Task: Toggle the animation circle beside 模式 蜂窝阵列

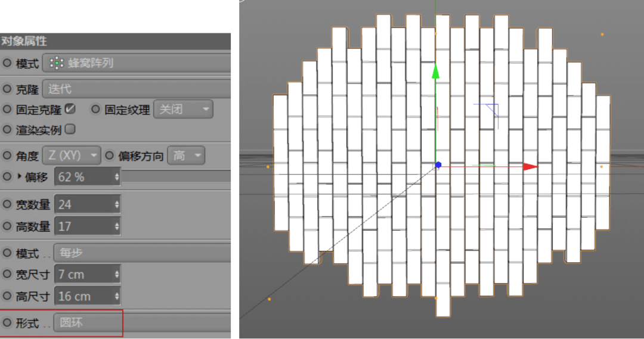Action: coord(7,63)
